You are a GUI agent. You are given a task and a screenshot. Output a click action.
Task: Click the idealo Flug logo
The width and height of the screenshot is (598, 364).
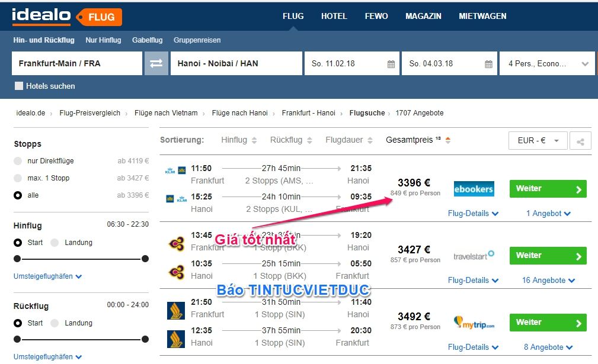tap(66, 17)
